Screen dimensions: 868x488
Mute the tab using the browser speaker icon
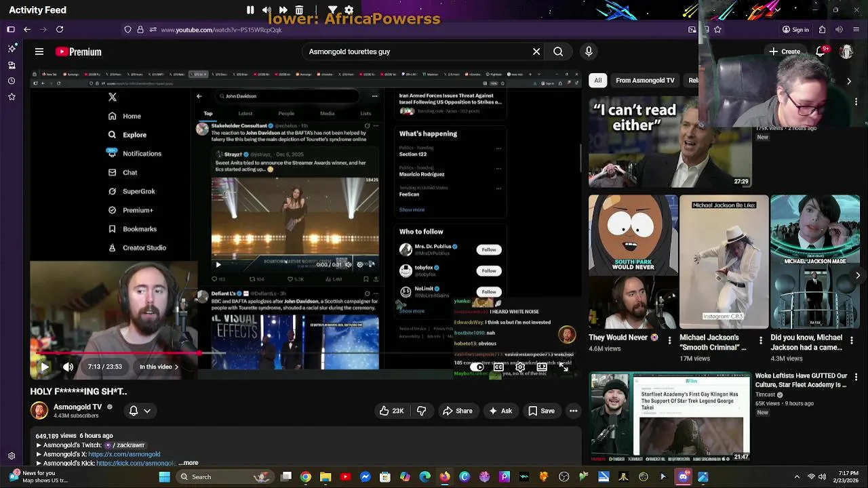(x=839, y=29)
